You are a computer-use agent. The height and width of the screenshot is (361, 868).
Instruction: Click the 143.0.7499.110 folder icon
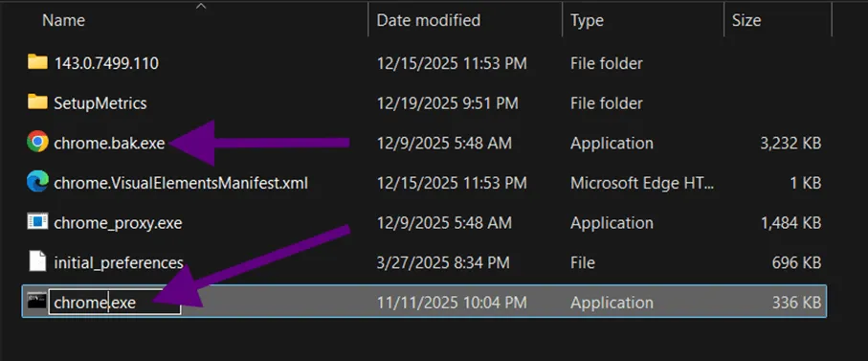click(x=37, y=62)
